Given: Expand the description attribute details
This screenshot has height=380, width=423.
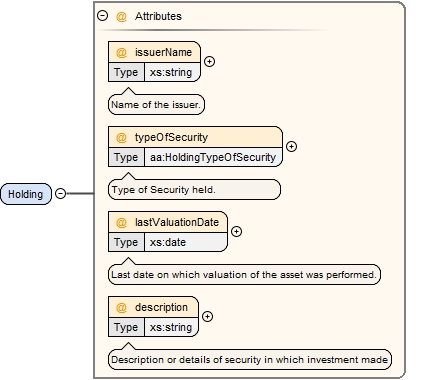Looking at the screenshot, I should pyautogui.click(x=208, y=316).
